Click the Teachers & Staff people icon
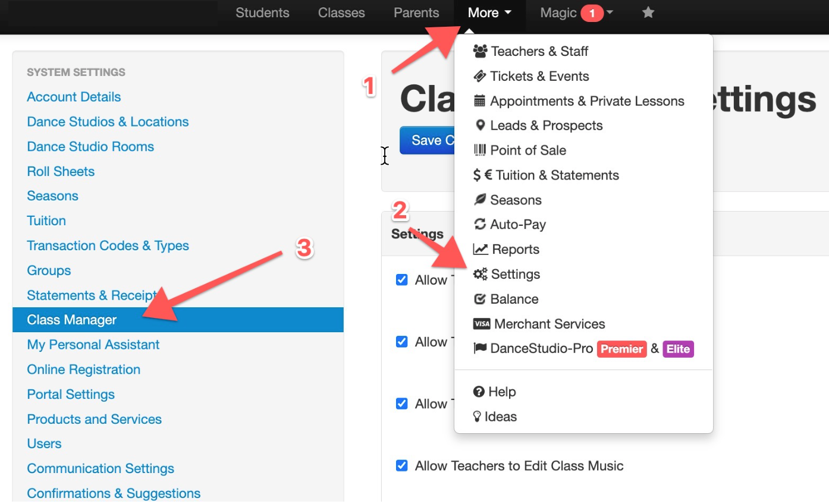Screen dimensions: 829x504 tap(480, 51)
